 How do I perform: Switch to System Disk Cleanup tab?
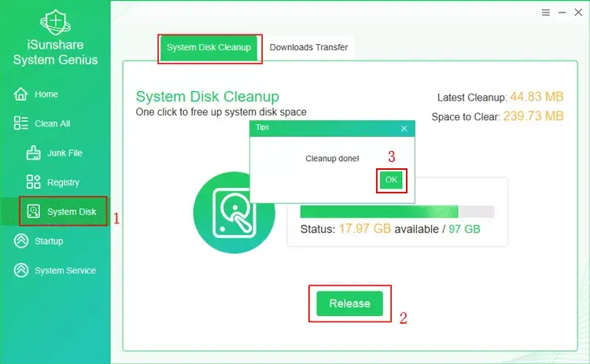[208, 47]
